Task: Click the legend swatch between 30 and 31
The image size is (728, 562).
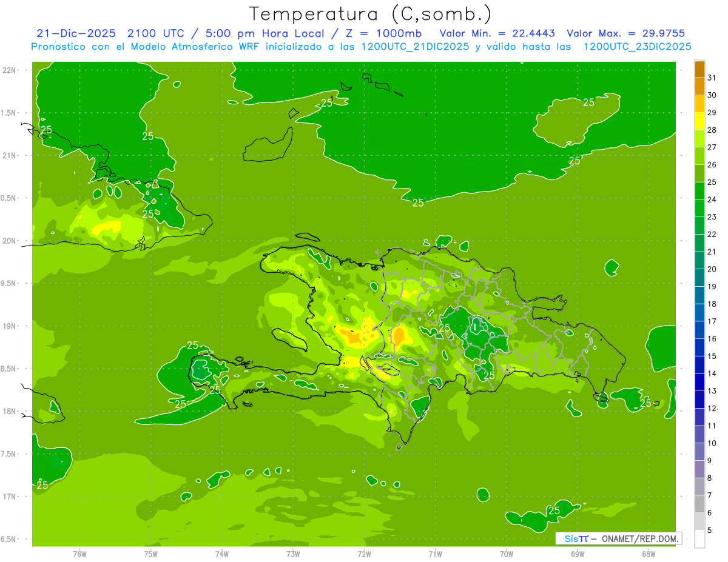Action: pyautogui.click(x=699, y=86)
